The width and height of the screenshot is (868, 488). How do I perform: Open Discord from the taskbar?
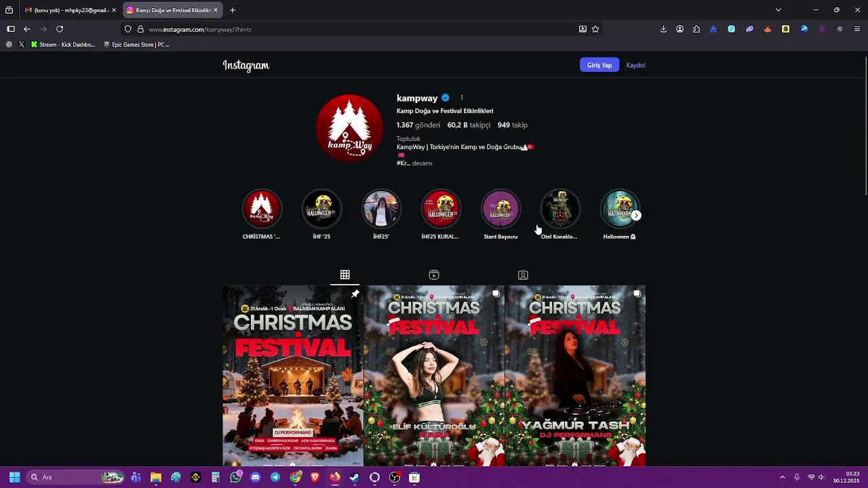[x=255, y=477]
